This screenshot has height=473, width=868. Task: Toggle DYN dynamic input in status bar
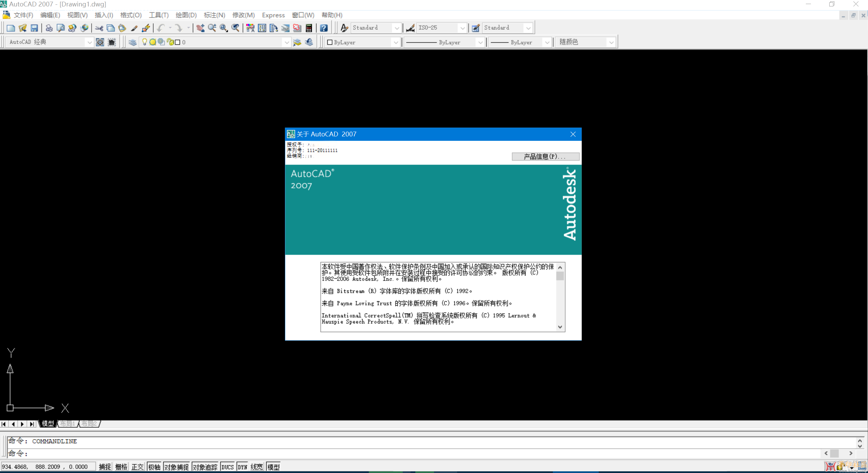242,467
